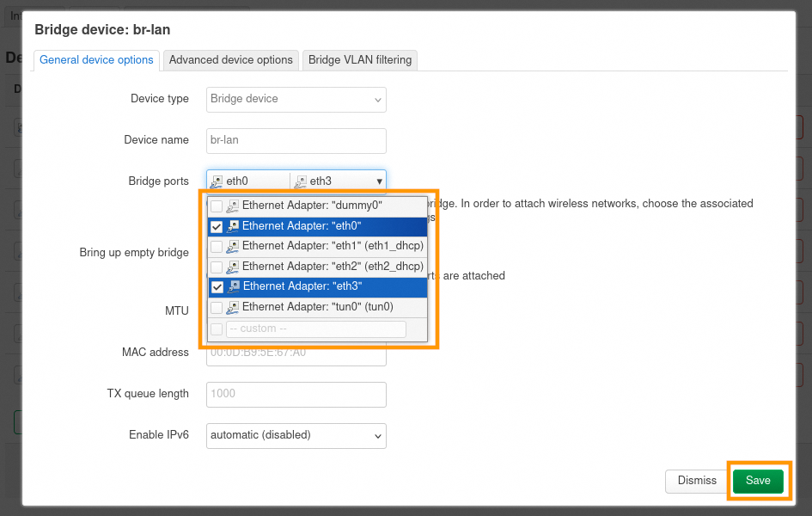Click the dummy0 Ethernet adapter icon
Image resolution: width=812 pixels, height=516 pixels.
coord(233,206)
